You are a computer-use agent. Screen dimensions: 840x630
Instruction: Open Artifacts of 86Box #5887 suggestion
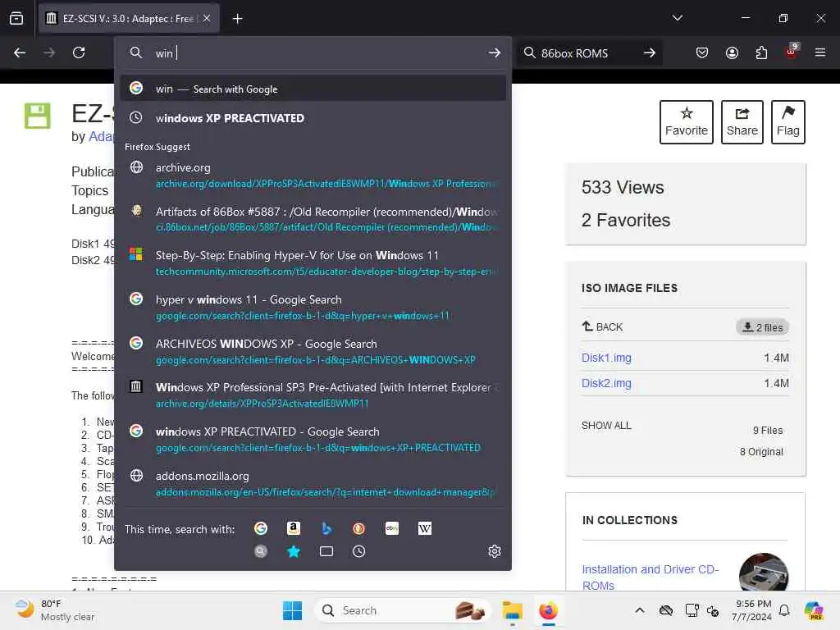tap(313, 219)
